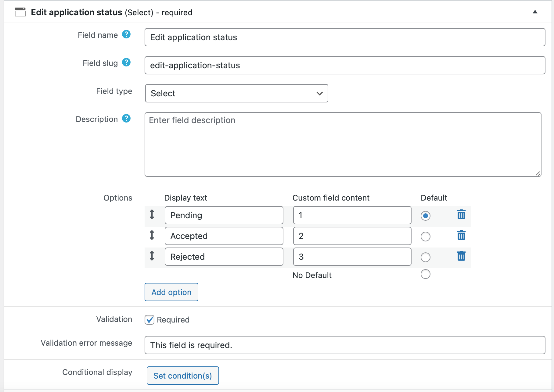Click the 'Options' section label
554x392 pixels.
coord(118,198)
